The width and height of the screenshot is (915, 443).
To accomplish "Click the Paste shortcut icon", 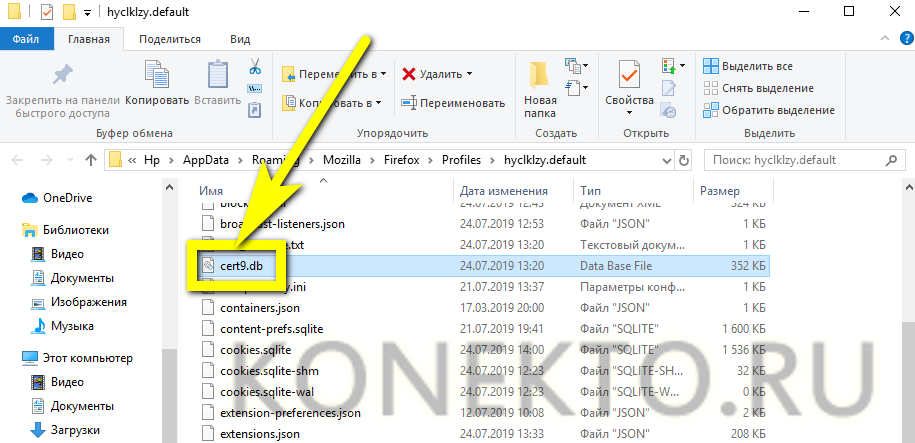I will click(x=254, y=110).
